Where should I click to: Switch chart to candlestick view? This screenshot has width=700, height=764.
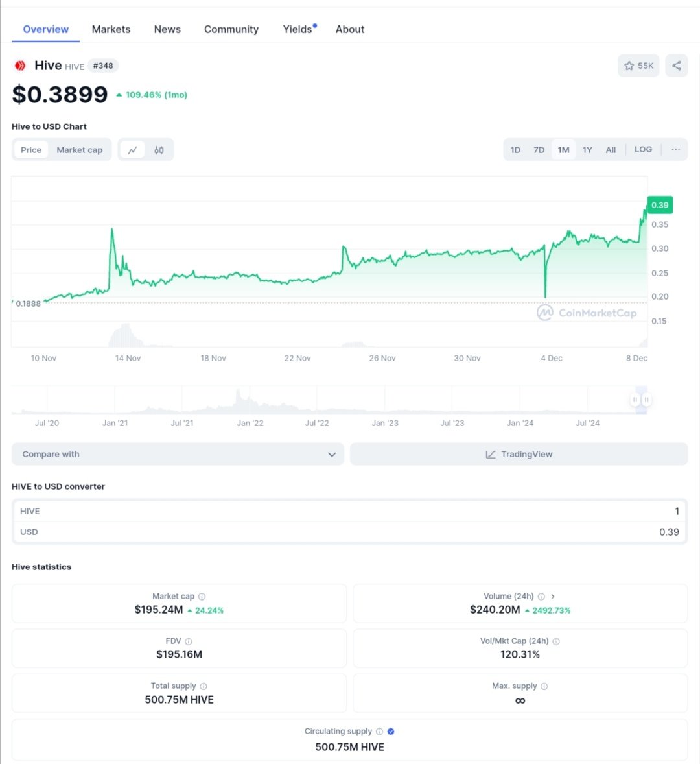pos(159,149)
